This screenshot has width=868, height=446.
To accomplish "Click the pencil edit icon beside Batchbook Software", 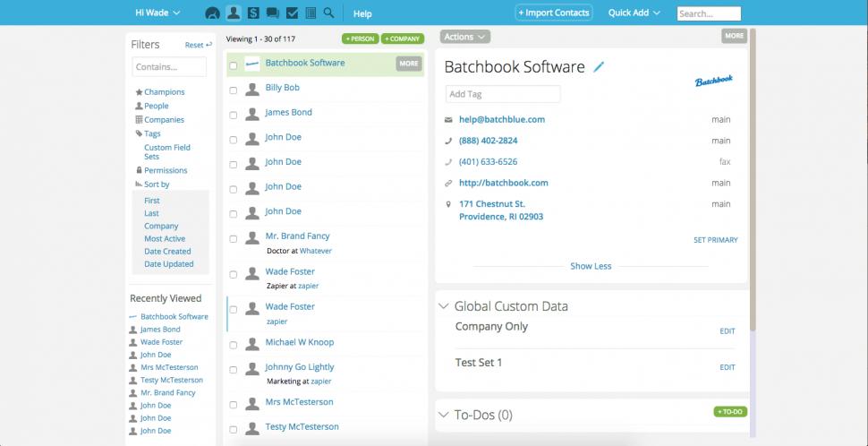I will coord(599,67).
